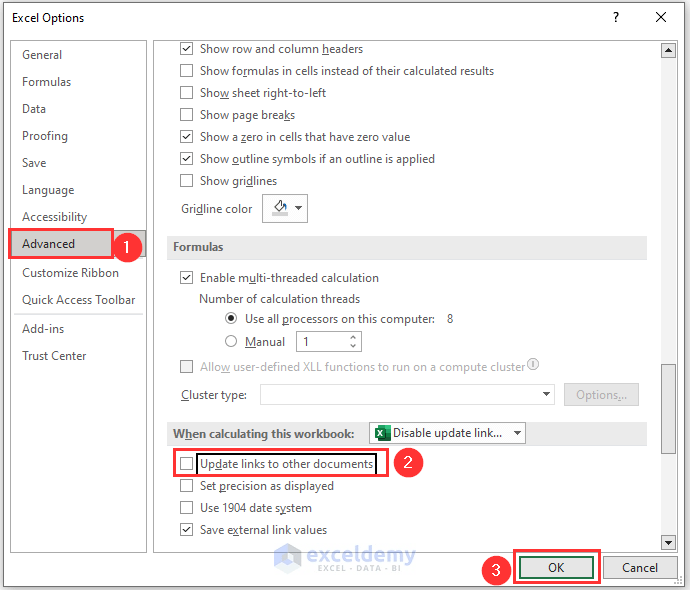690x590 pixels.
Task: Select the Manual threads radio button
Action: click(x=231, y=341)
